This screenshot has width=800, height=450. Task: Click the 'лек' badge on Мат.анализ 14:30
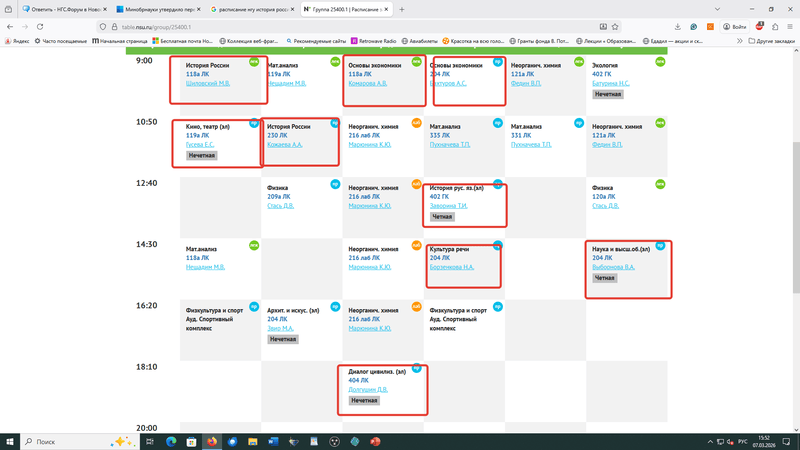coord(254,245)
